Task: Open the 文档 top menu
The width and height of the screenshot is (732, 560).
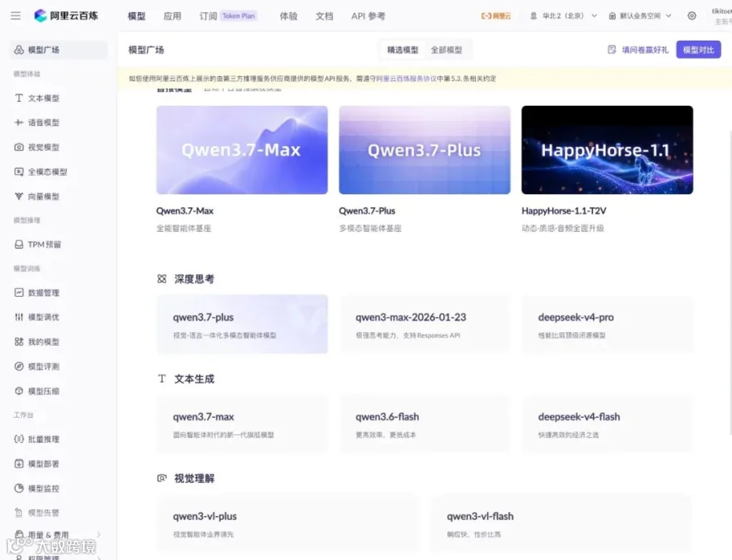Action: (x=325, y=16)
